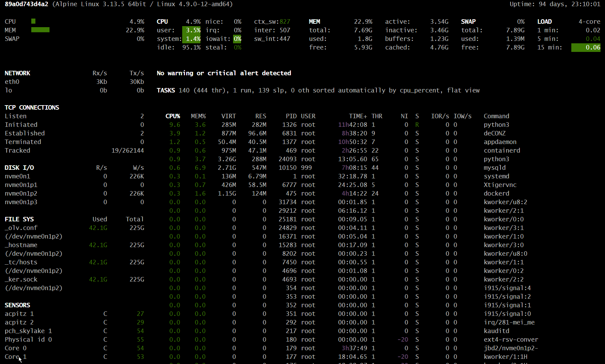This screenshot has width=605, height=364.
Task: Click the Established connections row
Action: pos(74,133)
